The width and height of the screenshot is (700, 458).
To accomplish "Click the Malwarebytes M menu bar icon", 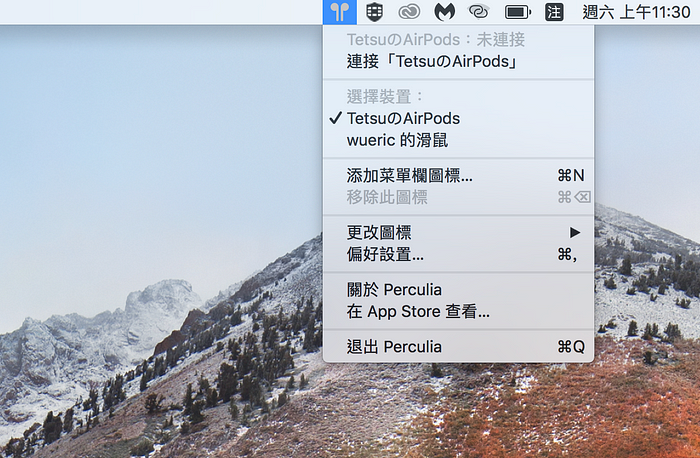I will (444, 12).
